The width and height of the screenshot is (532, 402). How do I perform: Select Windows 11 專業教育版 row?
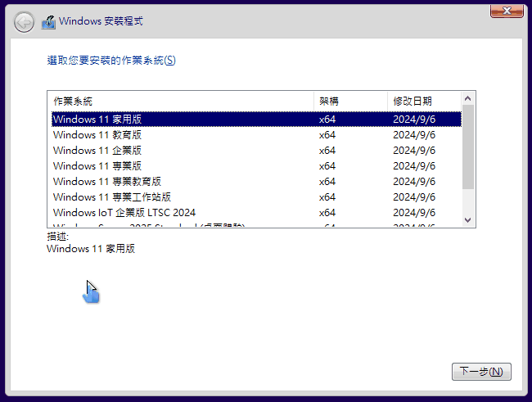click(x=256, y=182)
